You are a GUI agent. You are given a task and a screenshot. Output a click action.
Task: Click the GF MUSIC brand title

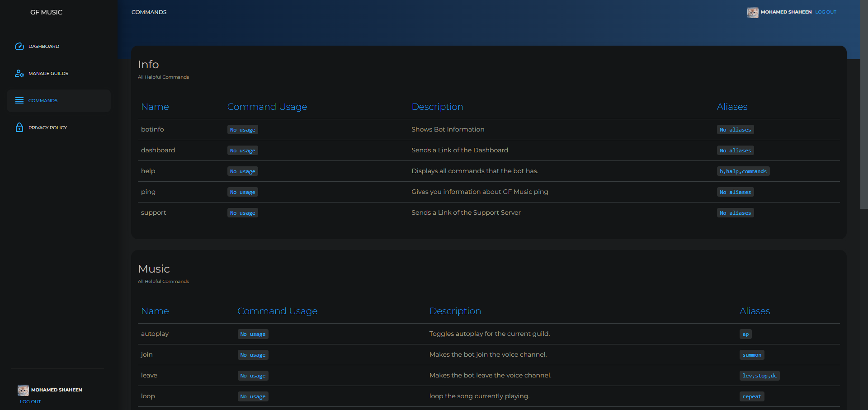coord(46,12)
